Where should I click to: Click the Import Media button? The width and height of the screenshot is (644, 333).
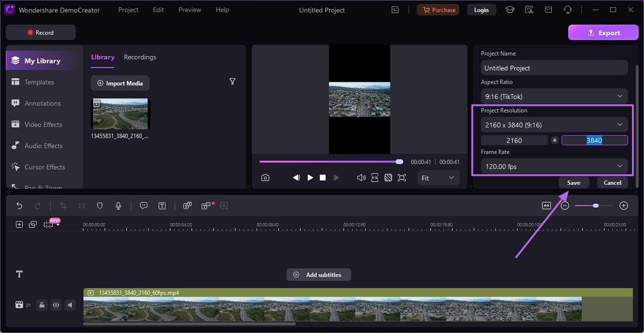point(120,83)
